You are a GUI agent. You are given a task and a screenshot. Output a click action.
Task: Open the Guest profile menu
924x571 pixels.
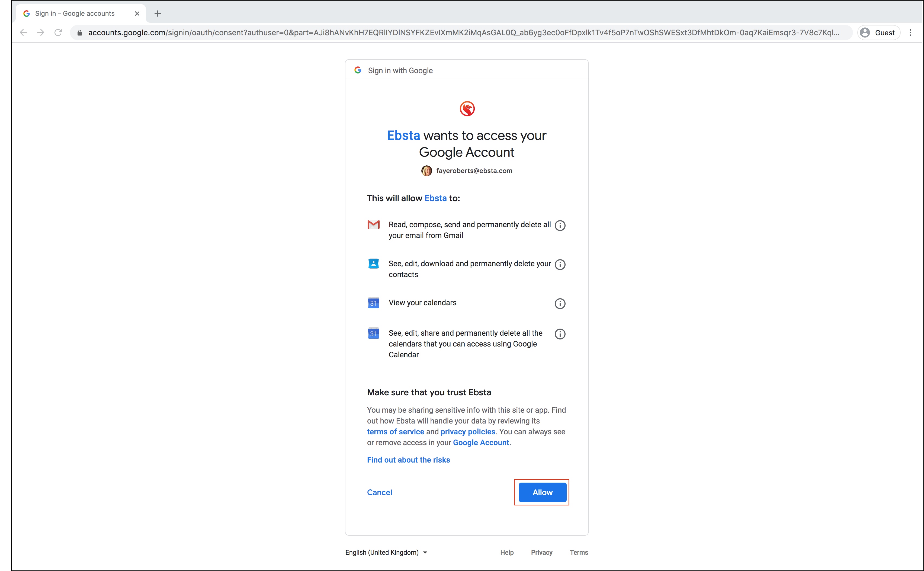point(878,33)
